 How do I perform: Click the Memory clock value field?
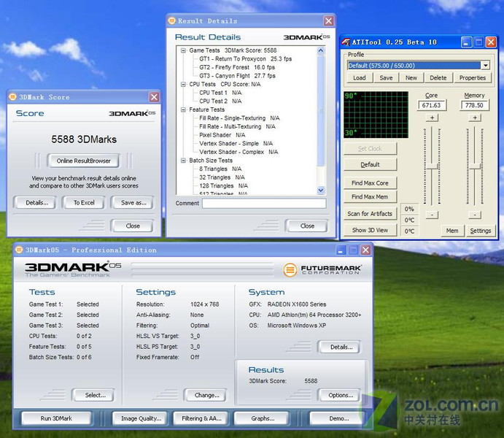[474, 105]
